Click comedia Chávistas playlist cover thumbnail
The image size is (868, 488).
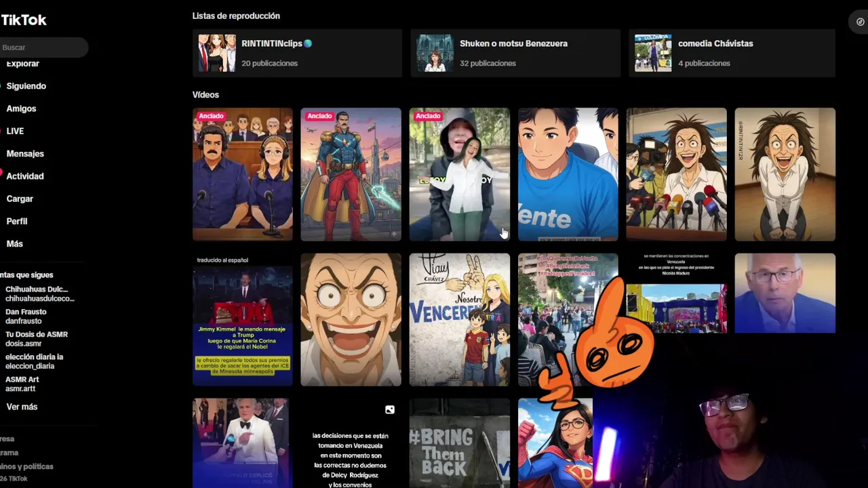tap(653, 53)
